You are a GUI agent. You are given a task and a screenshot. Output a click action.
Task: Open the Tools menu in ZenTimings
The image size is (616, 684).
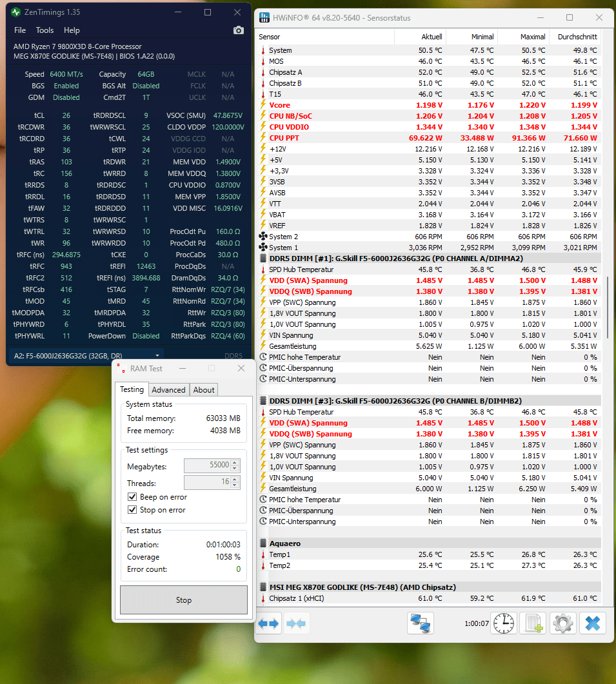pos(45,30)
